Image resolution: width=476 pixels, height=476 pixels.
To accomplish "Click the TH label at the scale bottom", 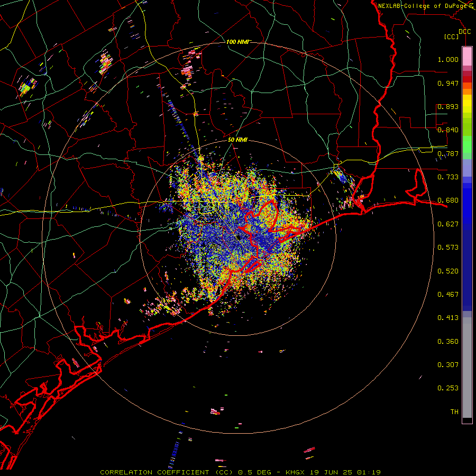I will point(454,412).
